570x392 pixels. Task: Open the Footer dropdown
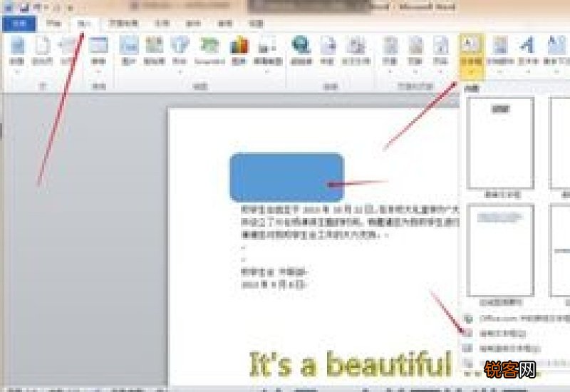coord(415,54)
